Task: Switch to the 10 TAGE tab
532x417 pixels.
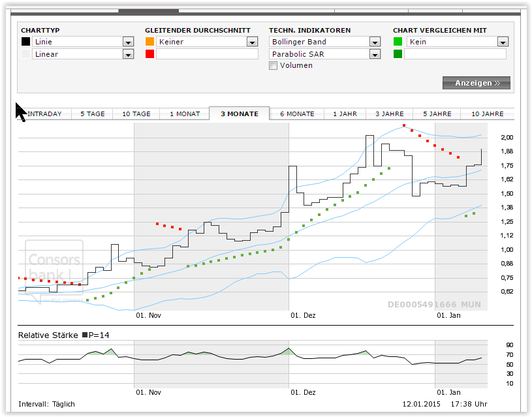Action: point(136,114)
